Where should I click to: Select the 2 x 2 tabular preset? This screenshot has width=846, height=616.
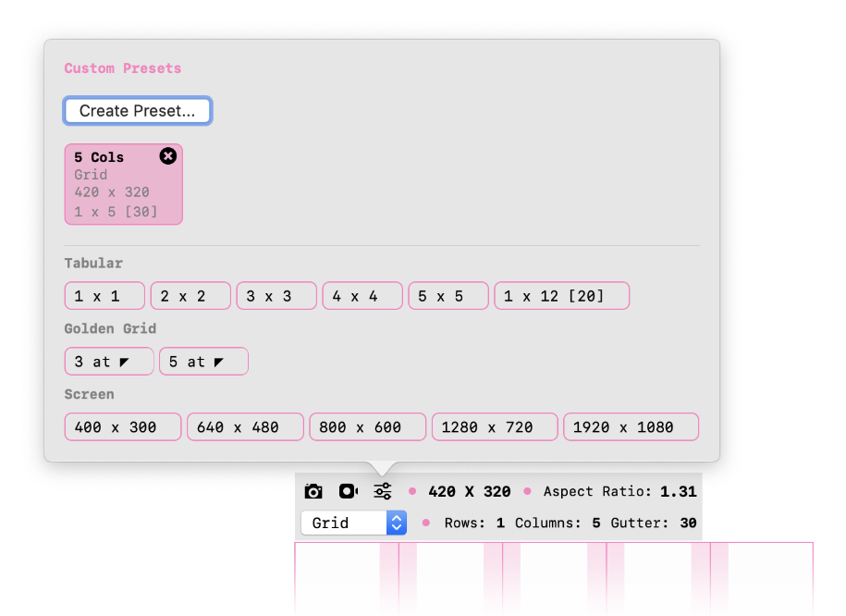pyautogui.click(x=190, y=296)
